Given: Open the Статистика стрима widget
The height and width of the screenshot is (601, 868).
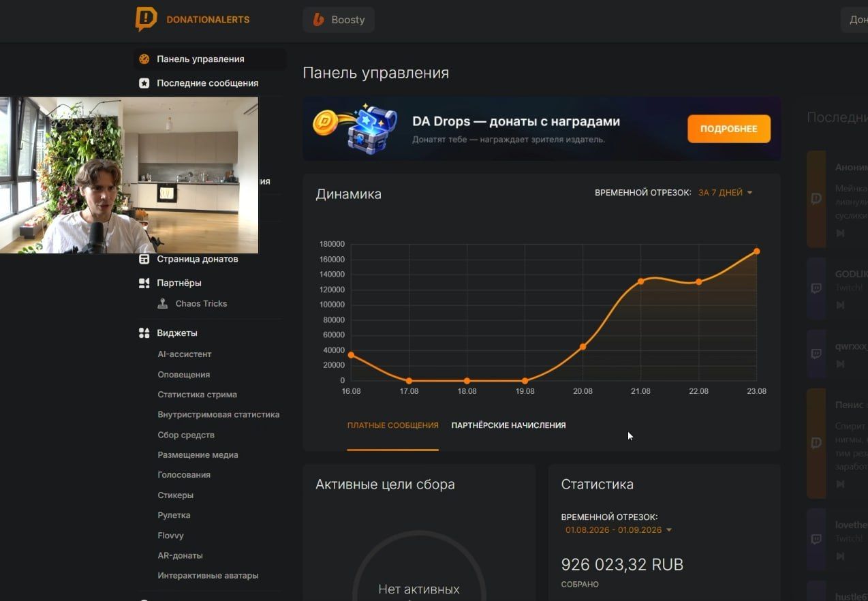Looking at the screenshot, I should click(198, 395).
